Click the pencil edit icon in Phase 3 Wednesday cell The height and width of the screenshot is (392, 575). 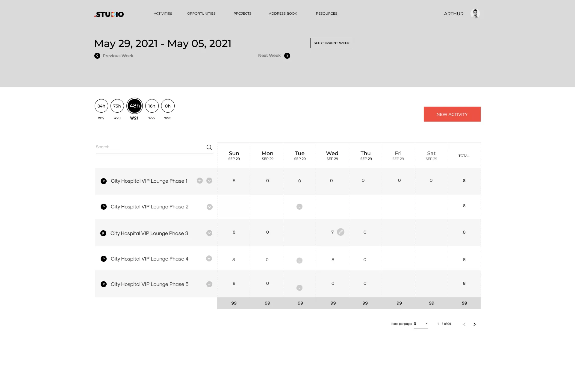tap(341, 232)
